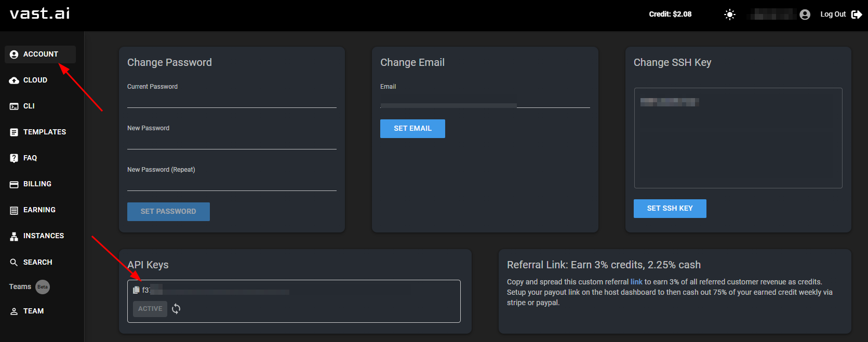Regenerate API key with refresh icon
Image resolution: width=868 pixels, height=342 pixels.
[176, 309]
